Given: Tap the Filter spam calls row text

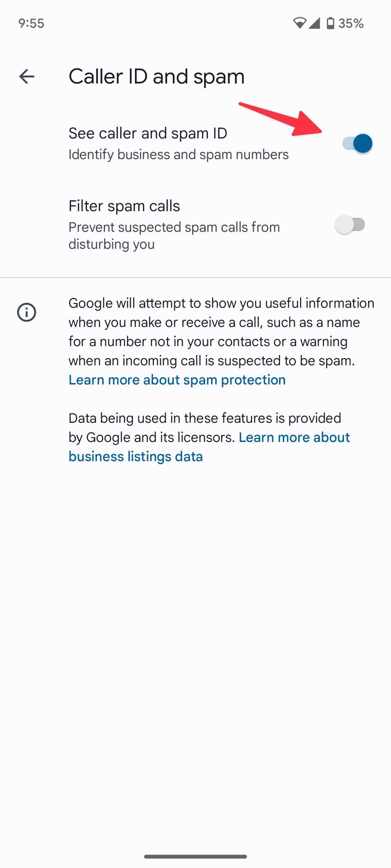Looking at the screenshot, I should tap(124, 206).
